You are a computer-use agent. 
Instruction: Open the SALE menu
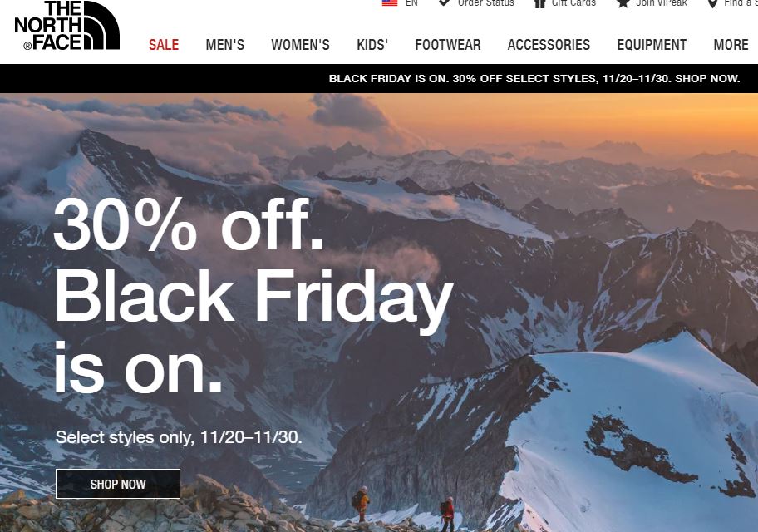click(164, 45)
